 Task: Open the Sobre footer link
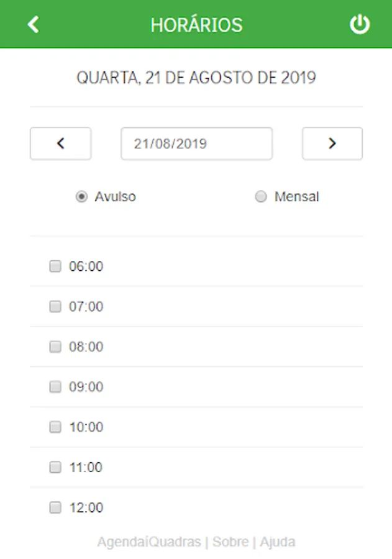(230, 542)
